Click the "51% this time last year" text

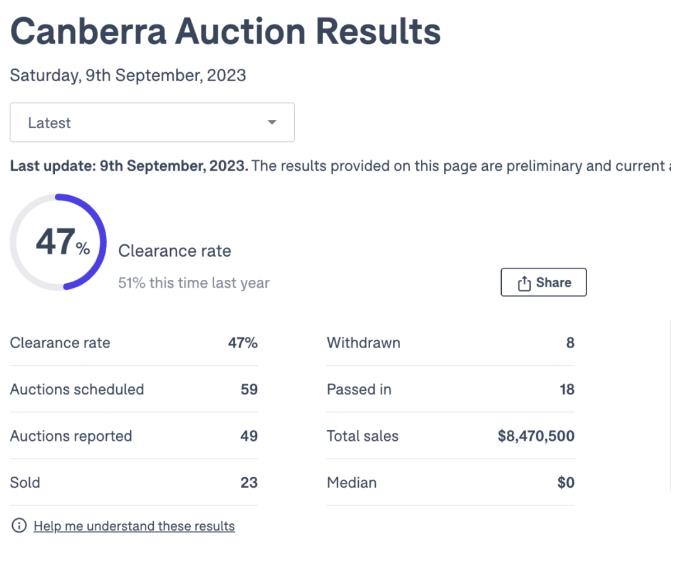click(x=194, y=283)
